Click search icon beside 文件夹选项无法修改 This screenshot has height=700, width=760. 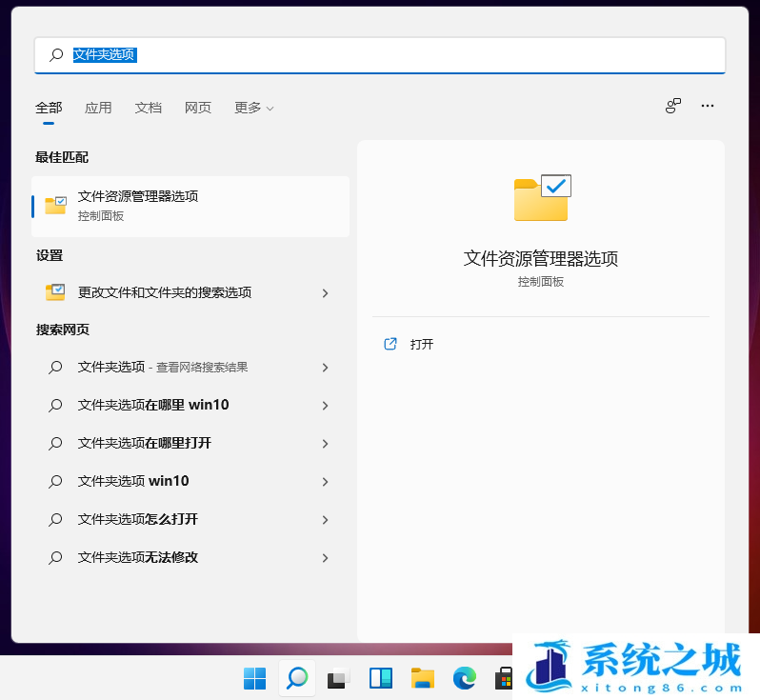click(55, 558)
